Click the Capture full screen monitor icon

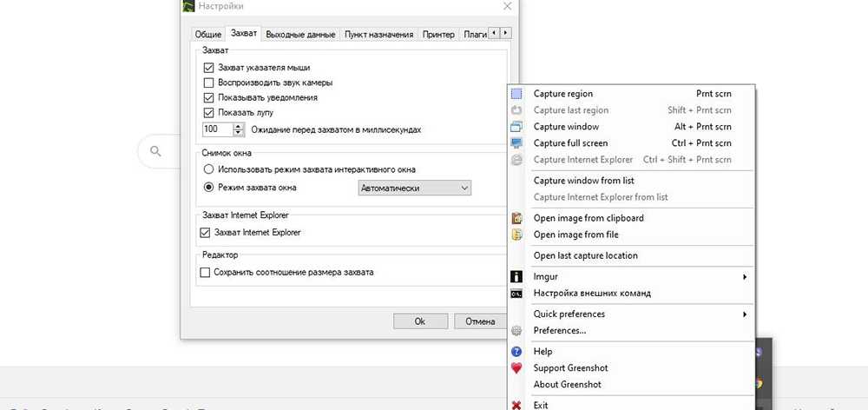point(516,143)
